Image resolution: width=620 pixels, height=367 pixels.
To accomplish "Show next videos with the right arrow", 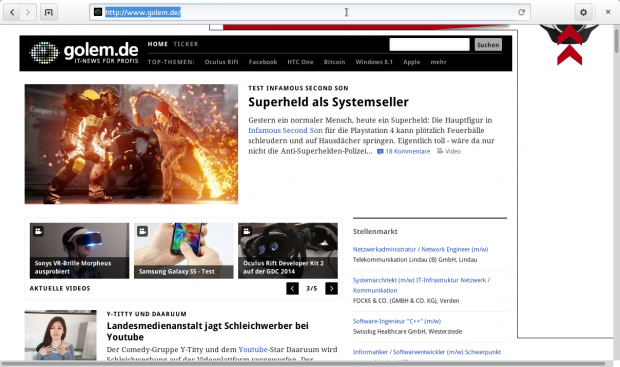I will tap(331, 288).
